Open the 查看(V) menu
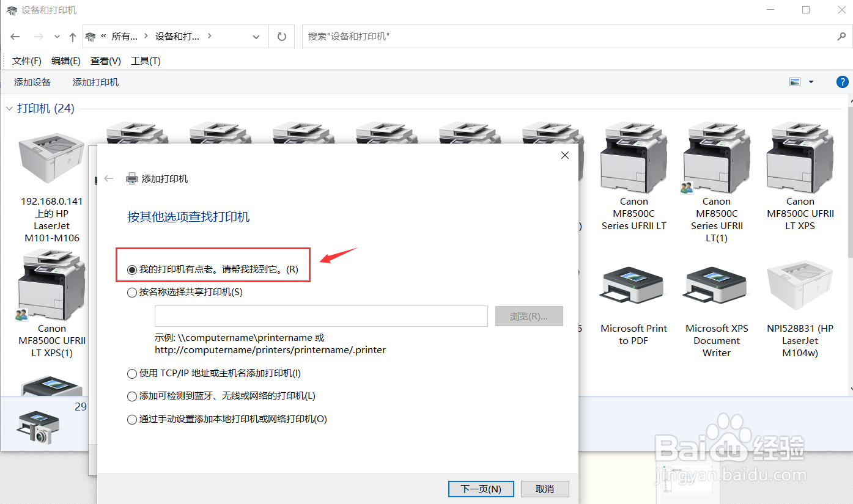Viewport: 853px width, 504px height. tap(106, 60)
